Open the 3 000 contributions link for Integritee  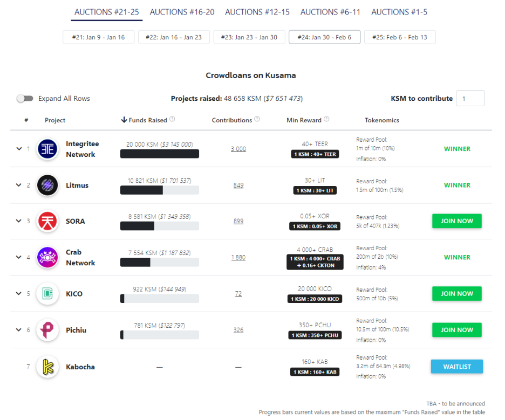pyautogui.click(x=238, y=149)
